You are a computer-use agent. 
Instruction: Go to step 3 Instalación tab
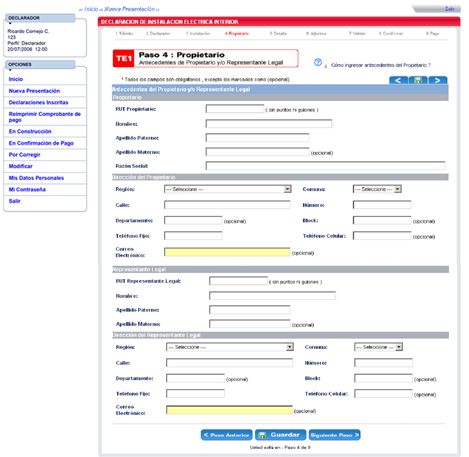pos(198,34)
